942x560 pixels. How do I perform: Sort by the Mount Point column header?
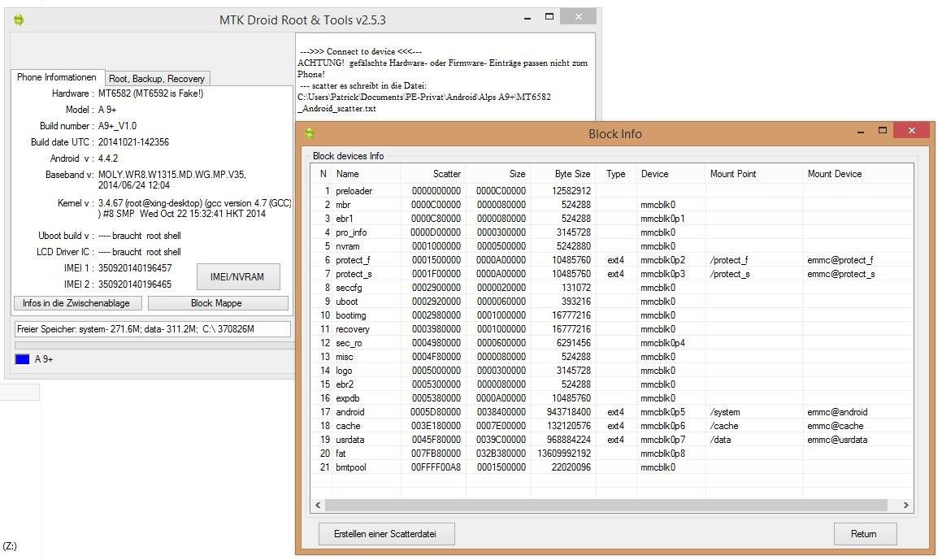point(754,174)
